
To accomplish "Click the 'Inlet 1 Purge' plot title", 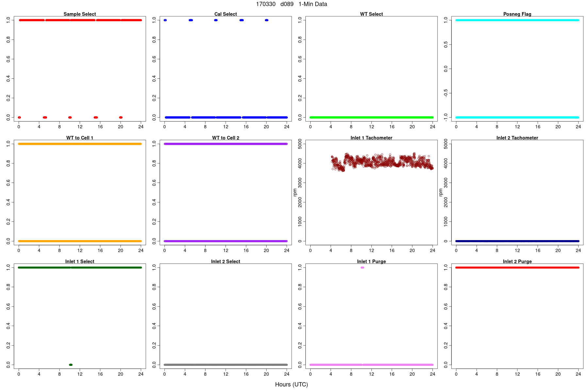I will [371, 261].
